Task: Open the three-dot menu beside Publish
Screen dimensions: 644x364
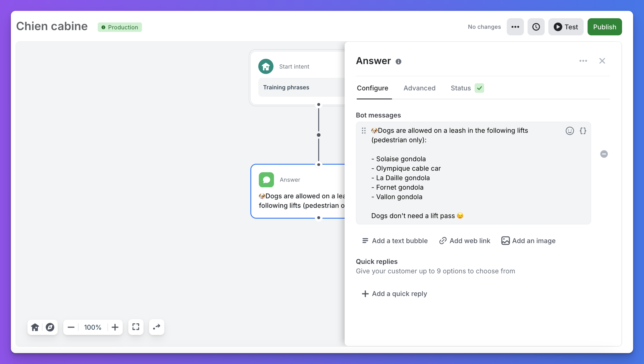Action: point(515,27)
